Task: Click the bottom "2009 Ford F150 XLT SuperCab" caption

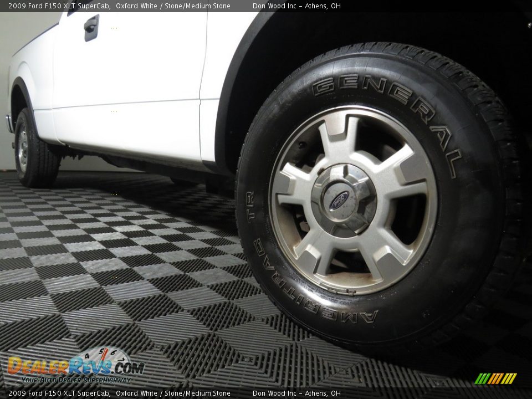Action: pos(59,393)
